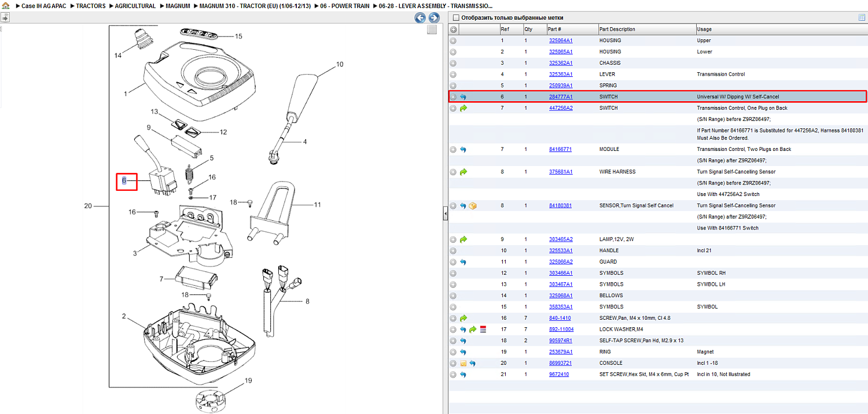Add BELLOWS 325068A1 using its plus icon
This screenshot has height=414, width=868.
[453, 295]
